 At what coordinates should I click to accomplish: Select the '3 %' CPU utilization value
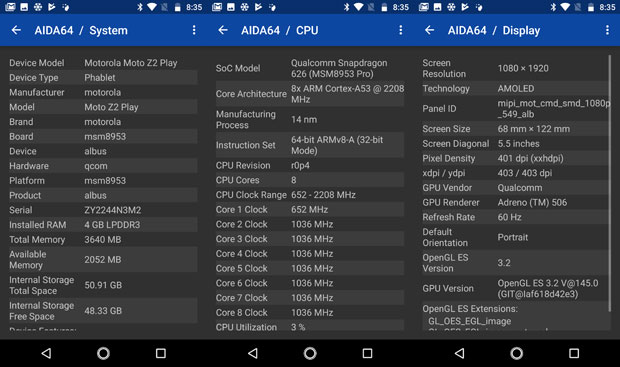(x=298, y=327)
